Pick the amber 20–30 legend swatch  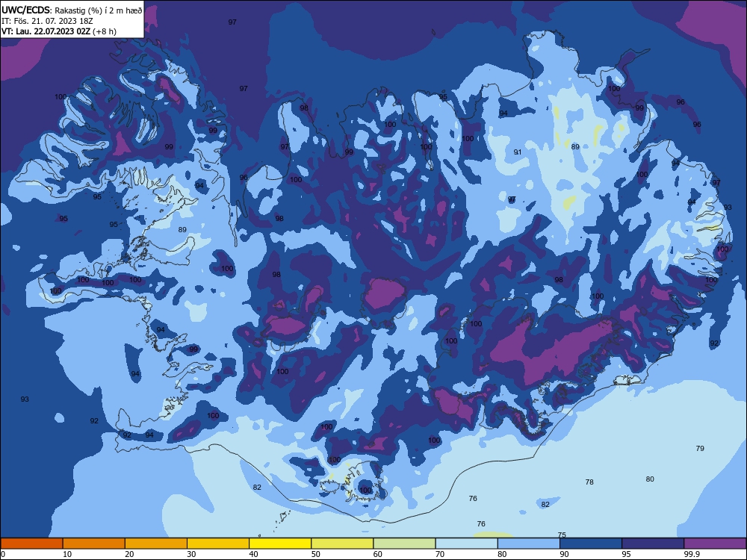click(x=156, y=544)
